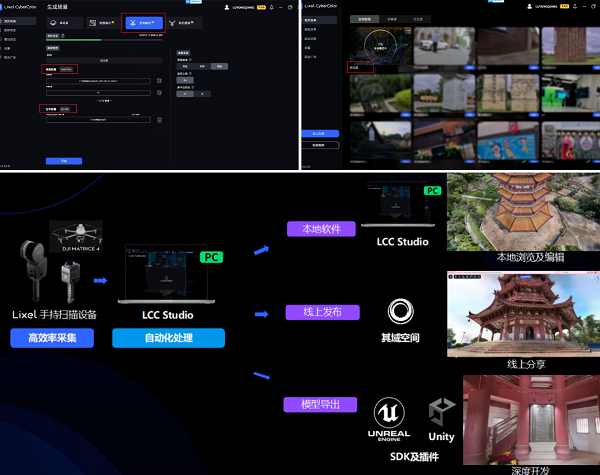Open the more-options dots on the processing thumbnail

point(408,31)
